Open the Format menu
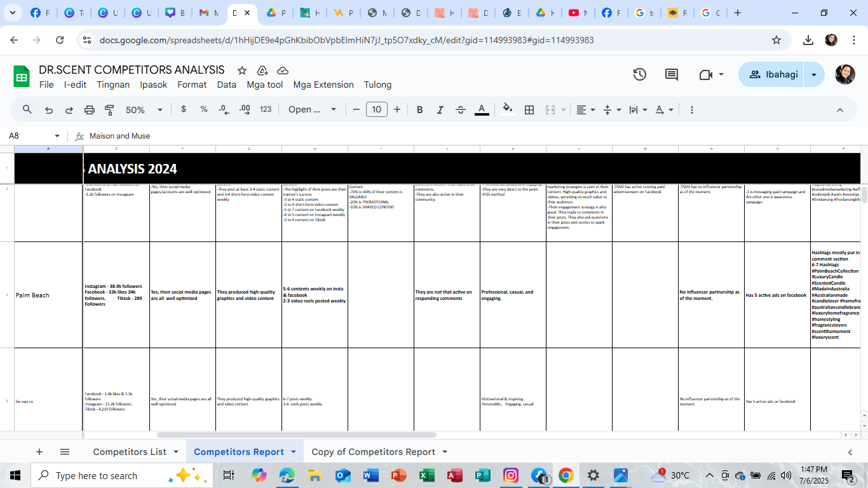The width and height of the screenshot is (868, 488). (x=192, y=85)
